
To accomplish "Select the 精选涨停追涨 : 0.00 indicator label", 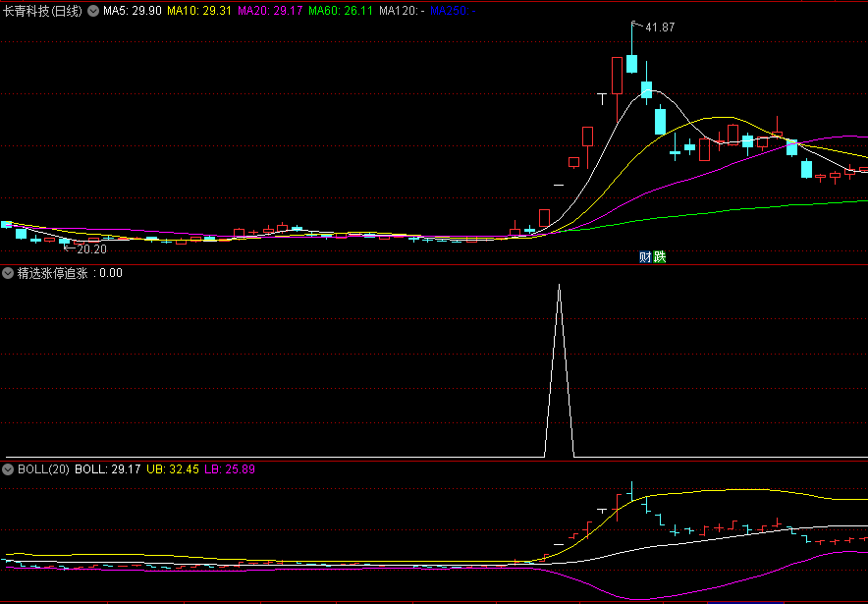I will [70, 273].
